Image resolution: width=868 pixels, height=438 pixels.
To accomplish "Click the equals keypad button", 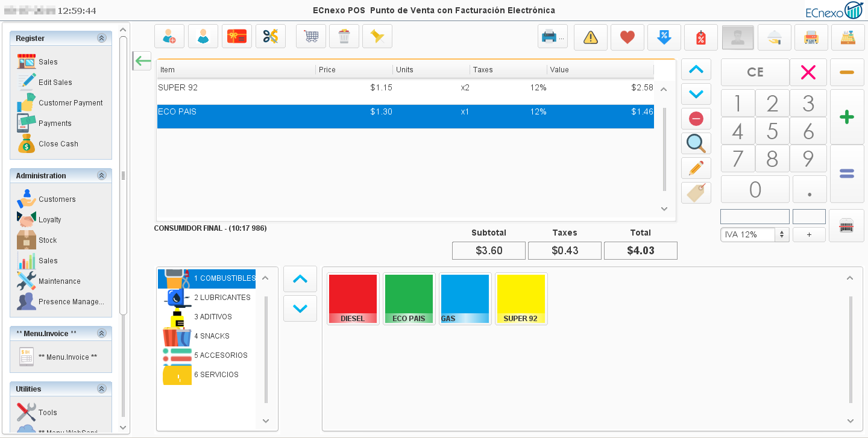I will (x=847, y=174).
